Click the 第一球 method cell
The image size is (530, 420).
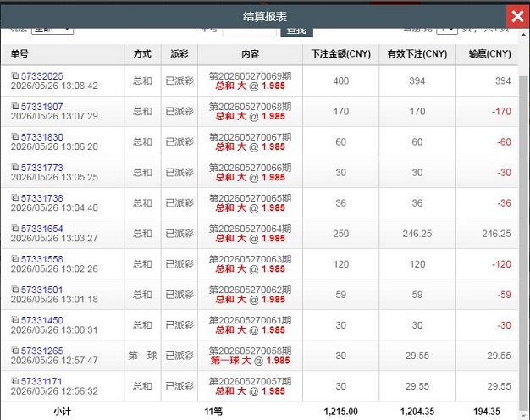coord(142,356)
